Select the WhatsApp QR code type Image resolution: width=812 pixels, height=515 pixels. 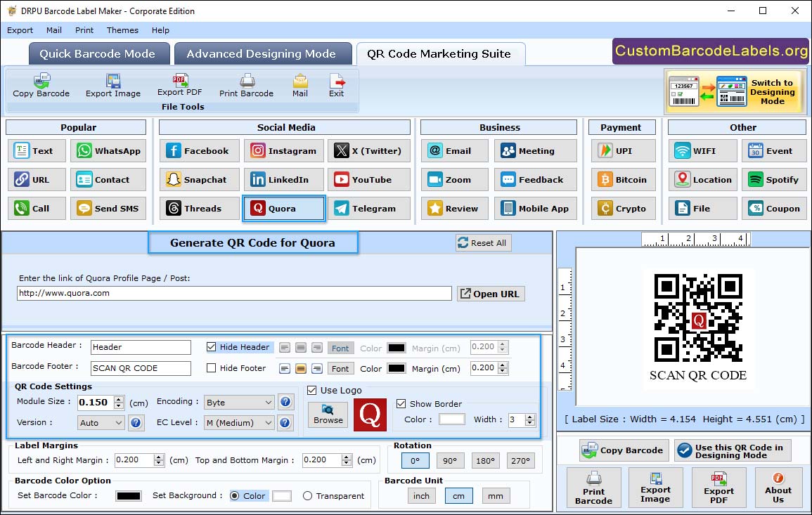click(108, 150)
